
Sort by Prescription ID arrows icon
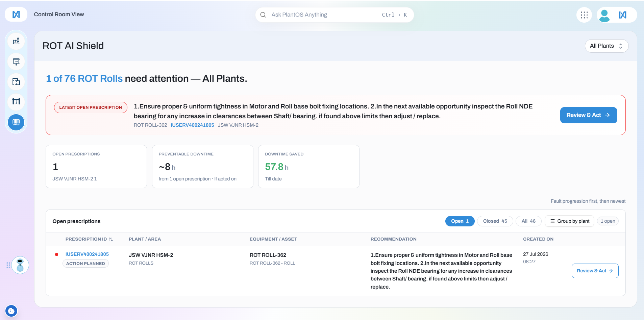point(111,239)
